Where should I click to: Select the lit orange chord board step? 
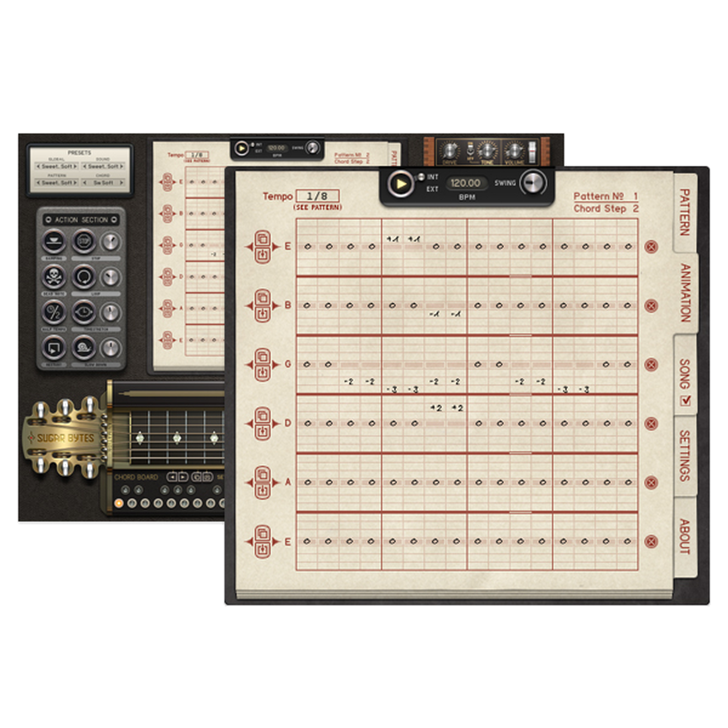click(119, 503)
